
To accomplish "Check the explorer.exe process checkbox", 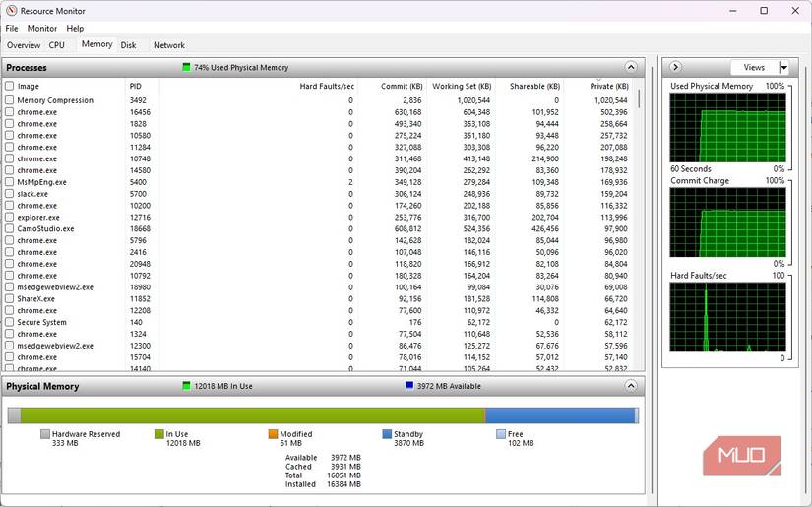I will click(9, 217).
